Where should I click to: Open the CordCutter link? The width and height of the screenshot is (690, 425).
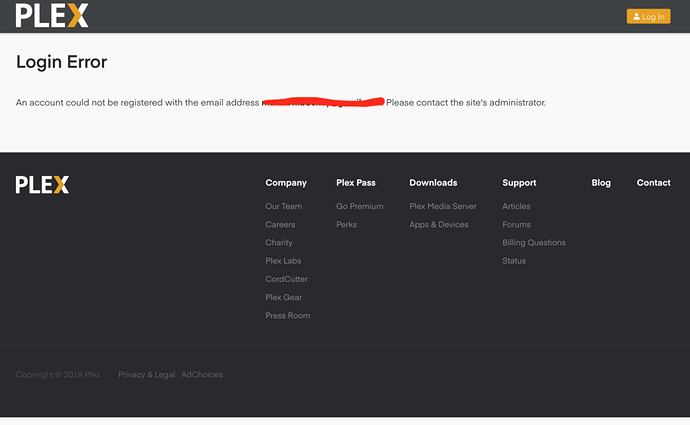pyautogui.click(x=285, y=279)
